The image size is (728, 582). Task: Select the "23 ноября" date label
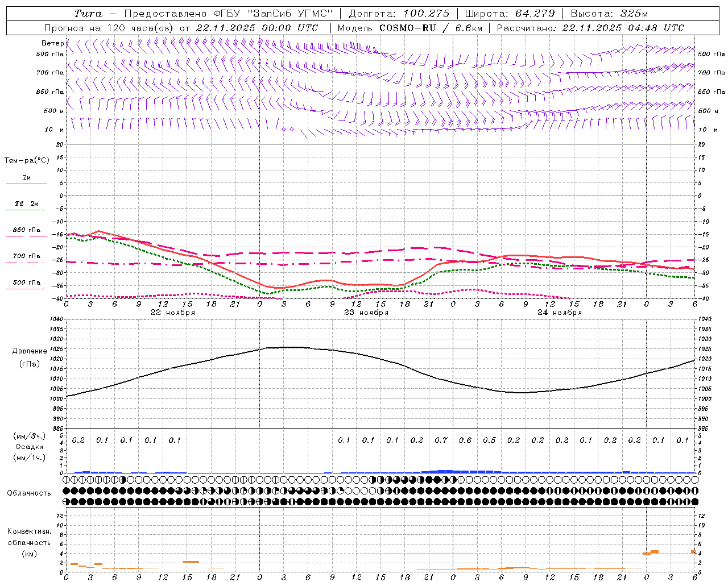(x=366, y=313)
